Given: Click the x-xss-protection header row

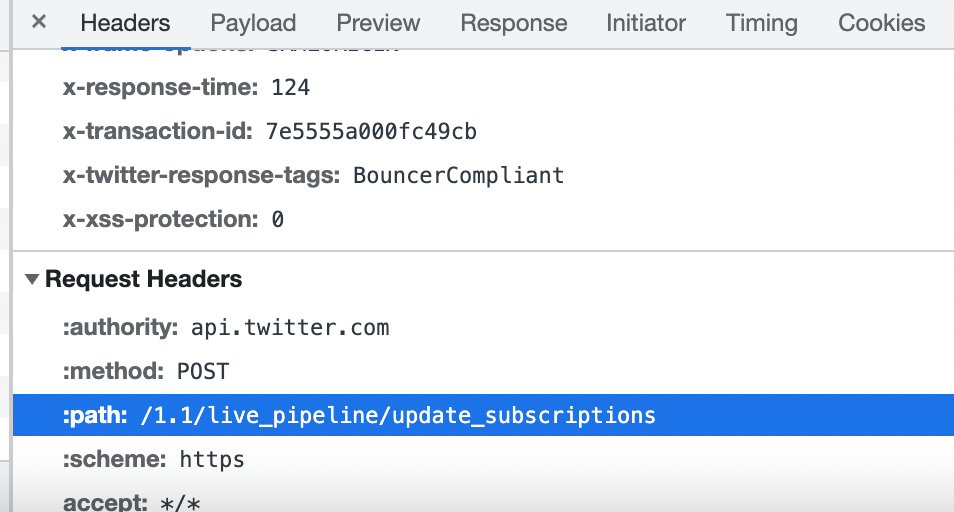Looking at the screenshot, I should coord(173,219).
